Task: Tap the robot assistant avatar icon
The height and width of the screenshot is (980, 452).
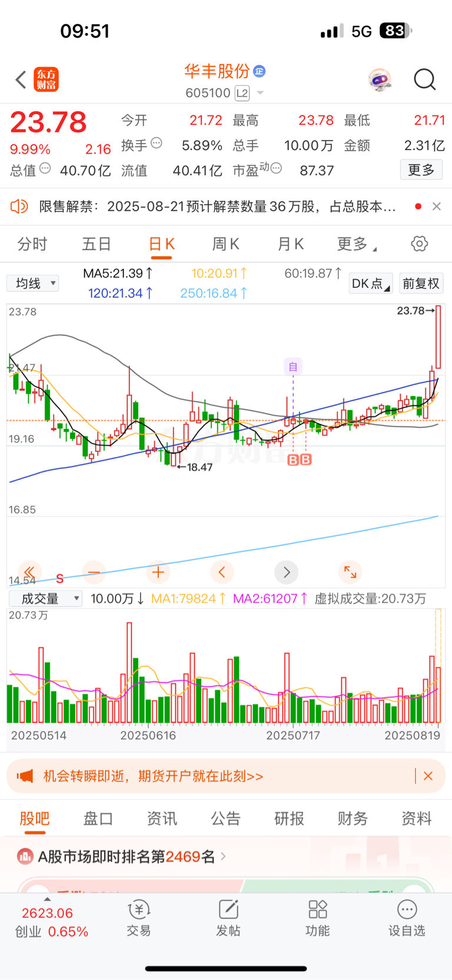Action: pos(380,79)
